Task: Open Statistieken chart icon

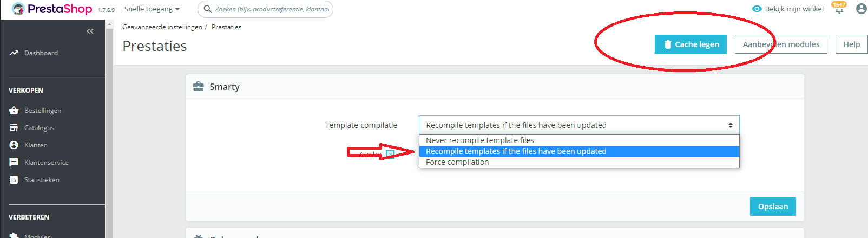Action: click(14, 180)
